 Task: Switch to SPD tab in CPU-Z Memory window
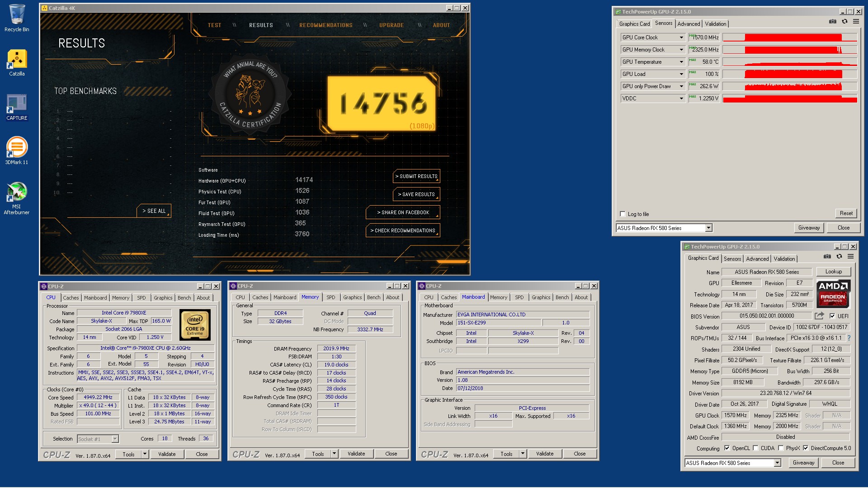coord(331,297)
